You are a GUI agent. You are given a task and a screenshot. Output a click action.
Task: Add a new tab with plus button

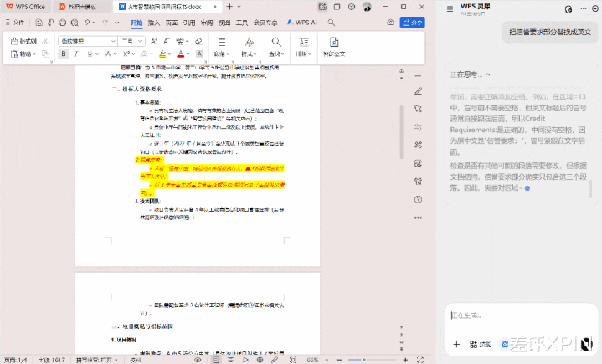229,7
